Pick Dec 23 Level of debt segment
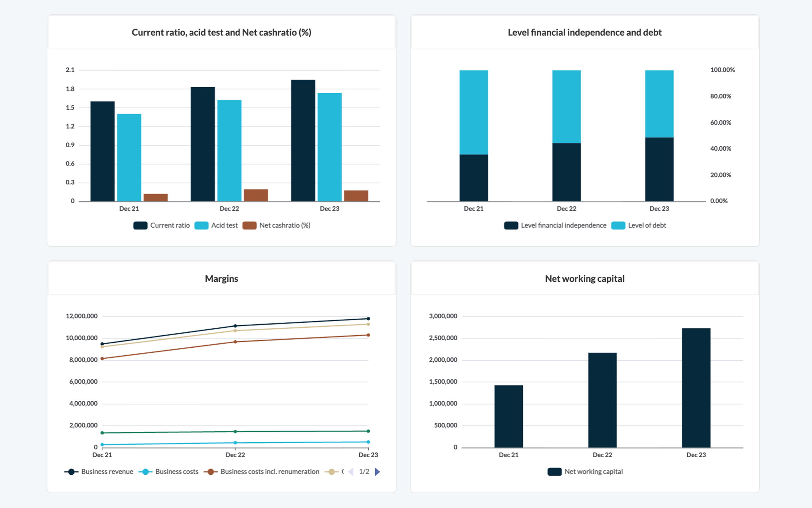Viewport: 812px width, 508px height. click(x=659, y=104)
